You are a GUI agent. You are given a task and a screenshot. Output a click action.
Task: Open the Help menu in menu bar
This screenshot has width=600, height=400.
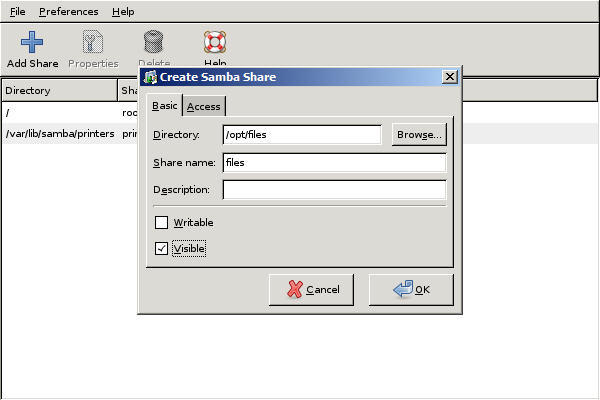click(x=123, y=12)
